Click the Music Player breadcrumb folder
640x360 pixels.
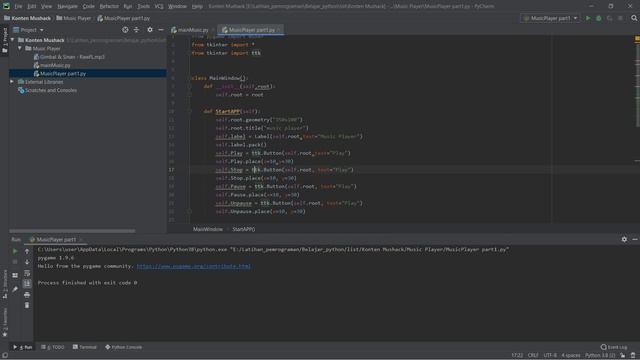[73, 18]
